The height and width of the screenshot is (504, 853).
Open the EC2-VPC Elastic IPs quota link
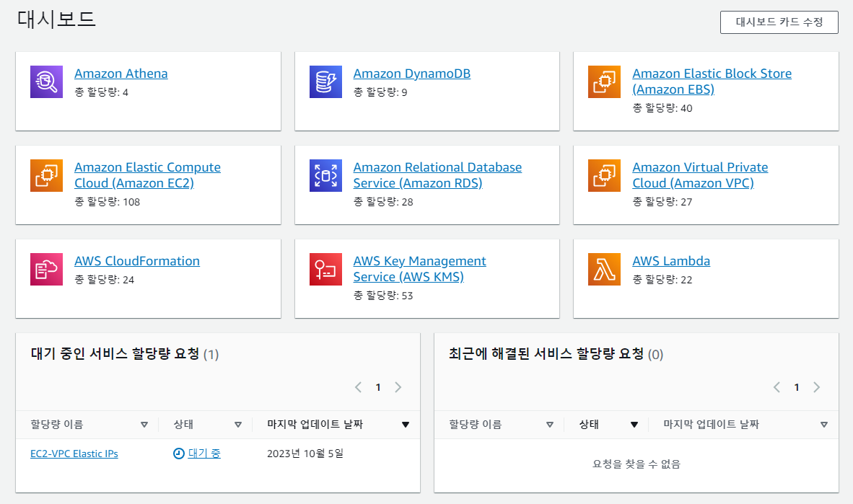coord(74,454)
